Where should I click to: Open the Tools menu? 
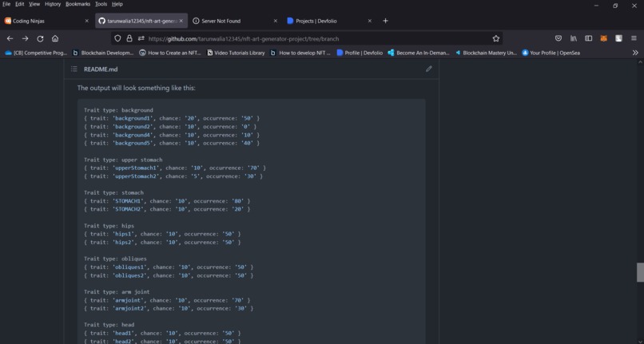click(x=101, y=4)
